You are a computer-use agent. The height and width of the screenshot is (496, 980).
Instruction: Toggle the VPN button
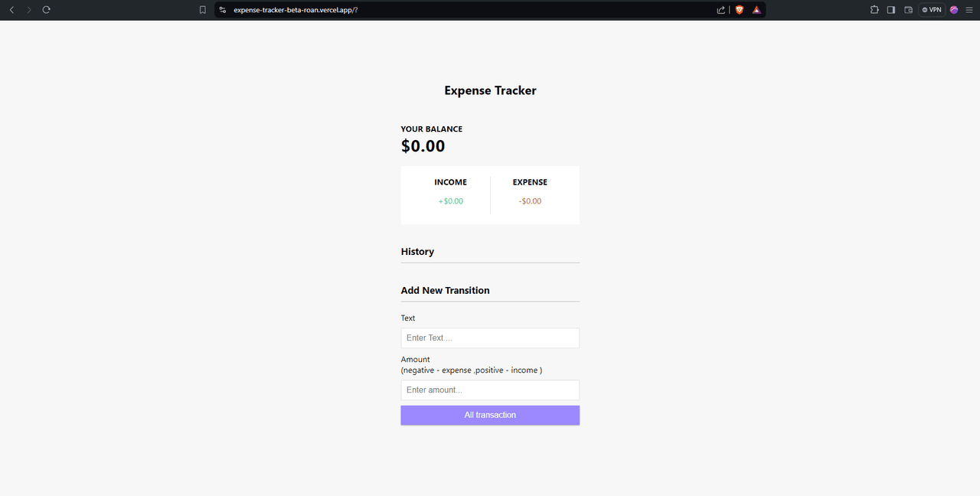[932, 10]
